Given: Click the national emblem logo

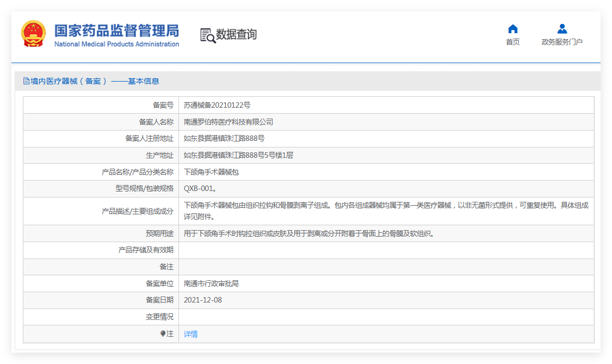Looking at the screenshot, I should click(x=33, y=34).
